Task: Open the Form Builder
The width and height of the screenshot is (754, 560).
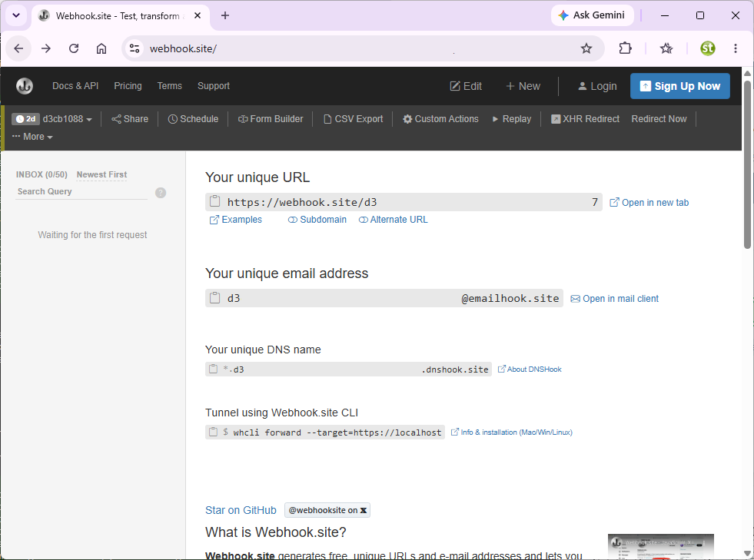Action: click(271, 119)
